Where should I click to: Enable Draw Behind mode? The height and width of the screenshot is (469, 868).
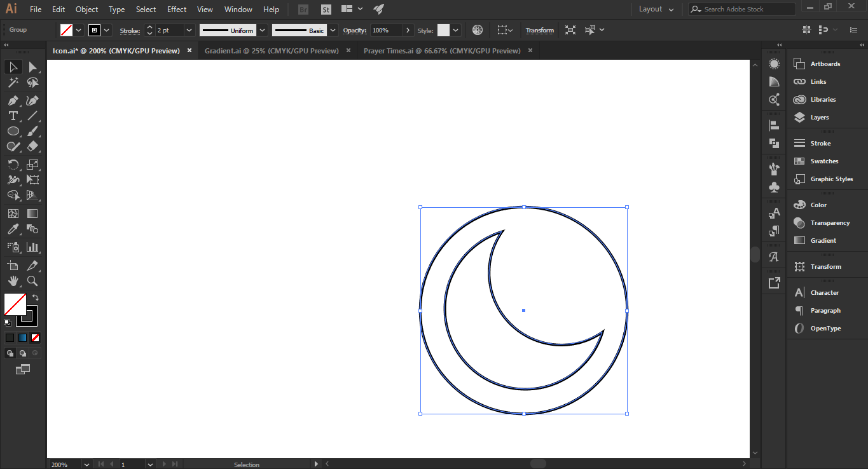pyautogui.click(x=23, y=353)
